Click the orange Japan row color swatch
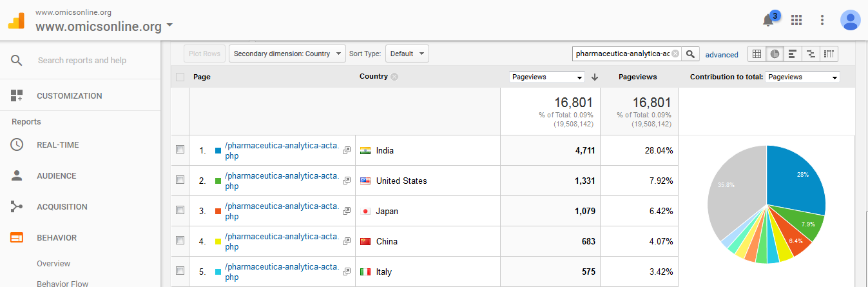The height and width of the screenshot is (287, 868). [218, 212]
